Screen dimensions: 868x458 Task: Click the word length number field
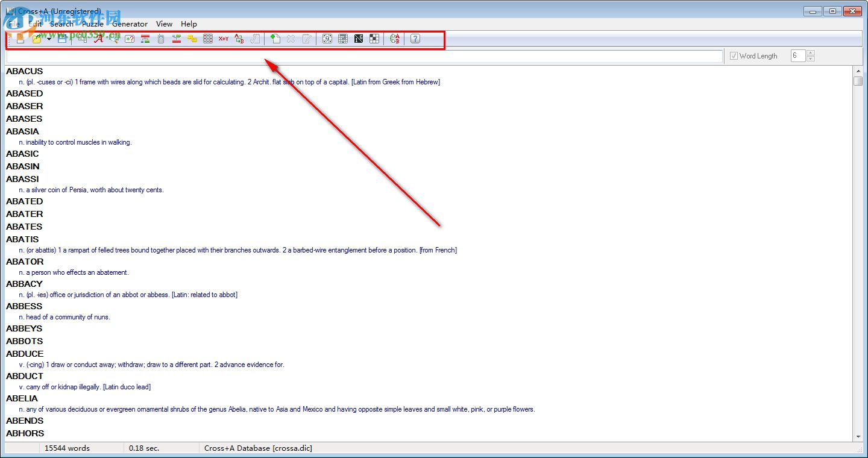click(x=798, y=56)
